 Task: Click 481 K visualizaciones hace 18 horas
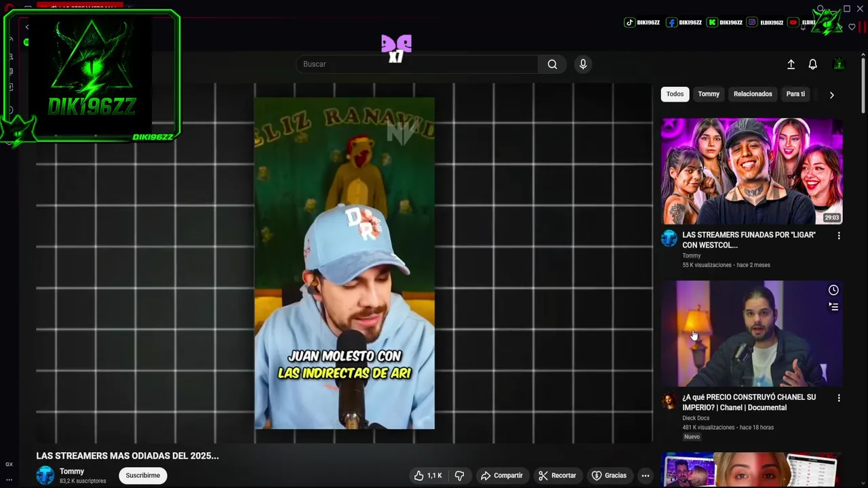(x=728, y=428)
